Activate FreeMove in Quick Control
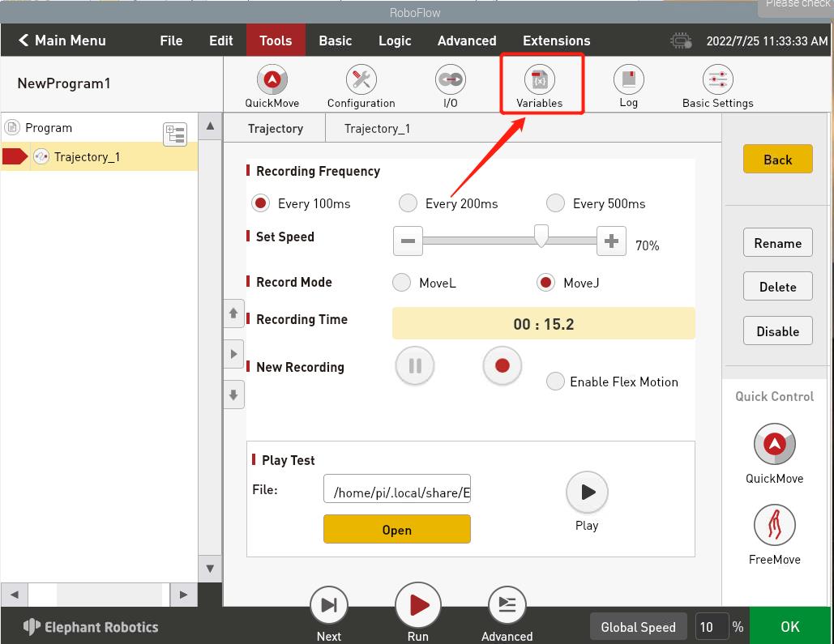 (774, 525)
